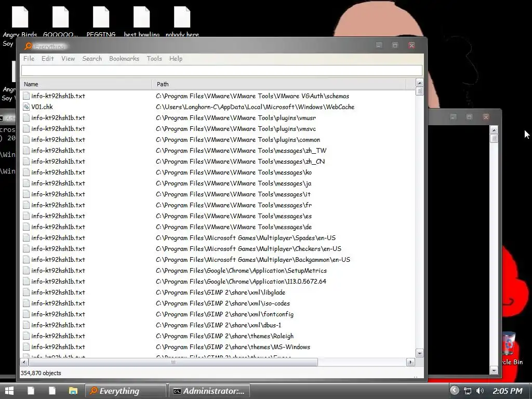Open volume speaker icon in tray
This screenshot has height=399, width=532.
pos(480,391)
